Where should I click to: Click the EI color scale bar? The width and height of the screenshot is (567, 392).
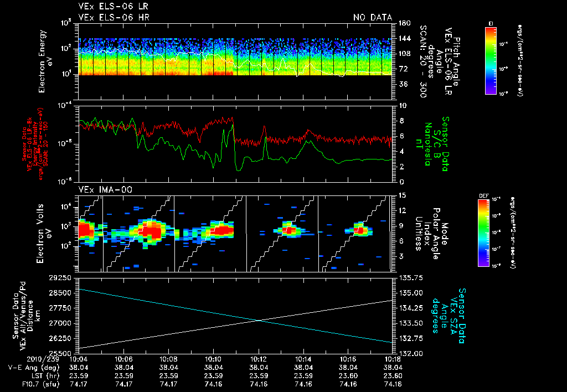tap(491, 60)
